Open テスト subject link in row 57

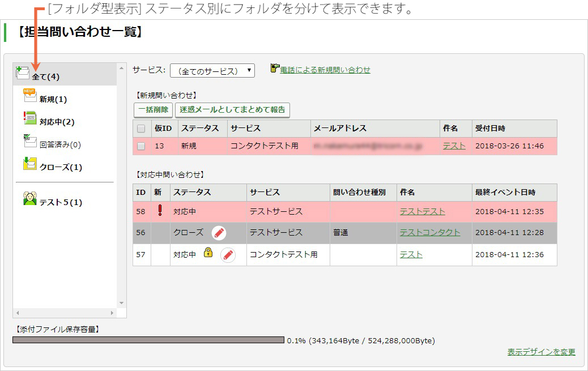click(411, 255)
